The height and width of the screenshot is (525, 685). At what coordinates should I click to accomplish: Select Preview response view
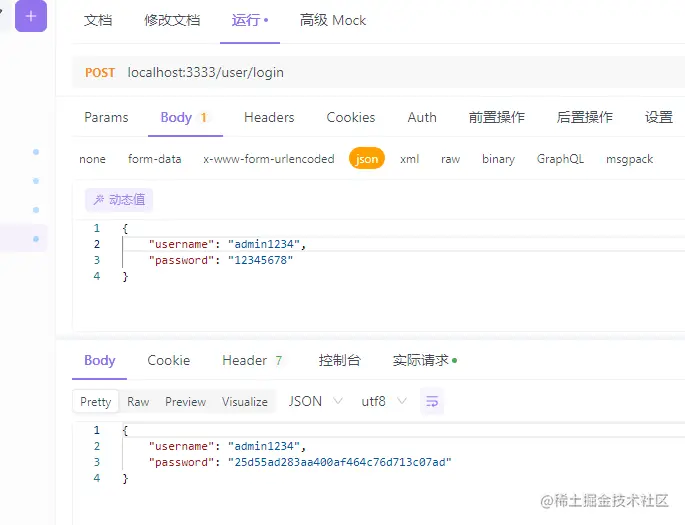(185, 401)
